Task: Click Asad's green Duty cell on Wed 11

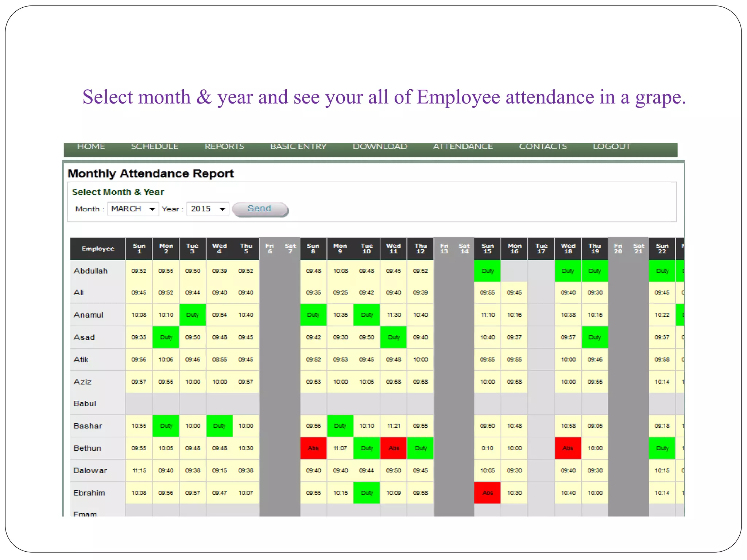Action: coord(394,337)
